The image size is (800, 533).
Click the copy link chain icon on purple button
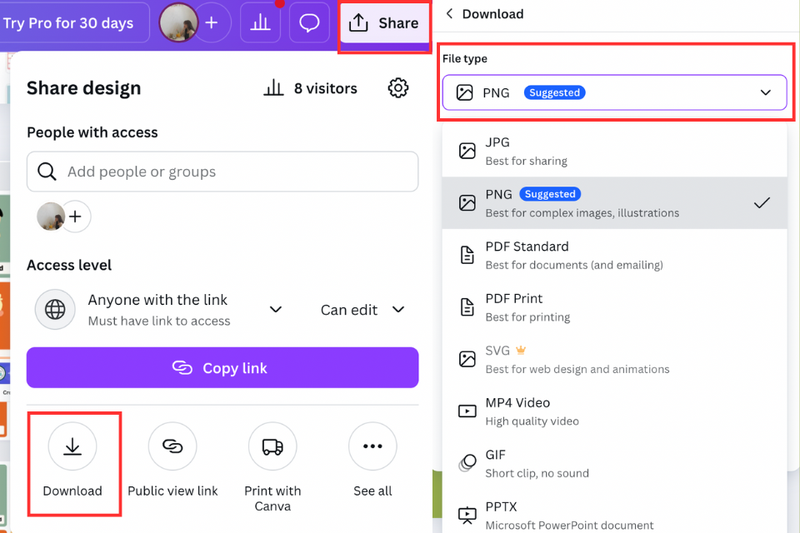[x=182, y=368]
